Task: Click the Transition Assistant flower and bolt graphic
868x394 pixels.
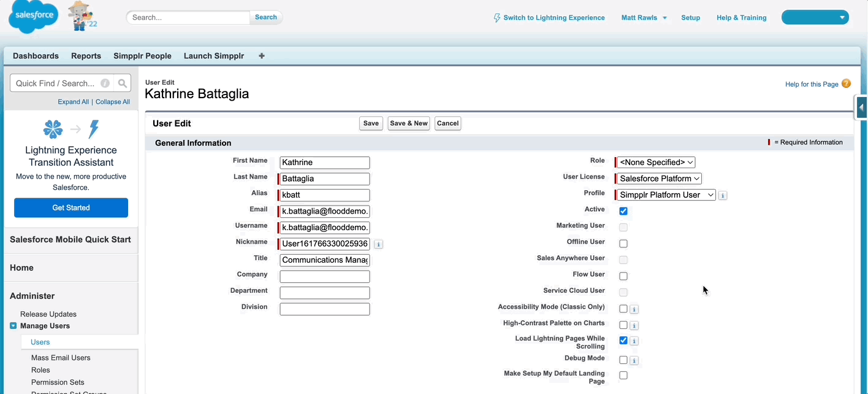Action: (x=71, y=129)
